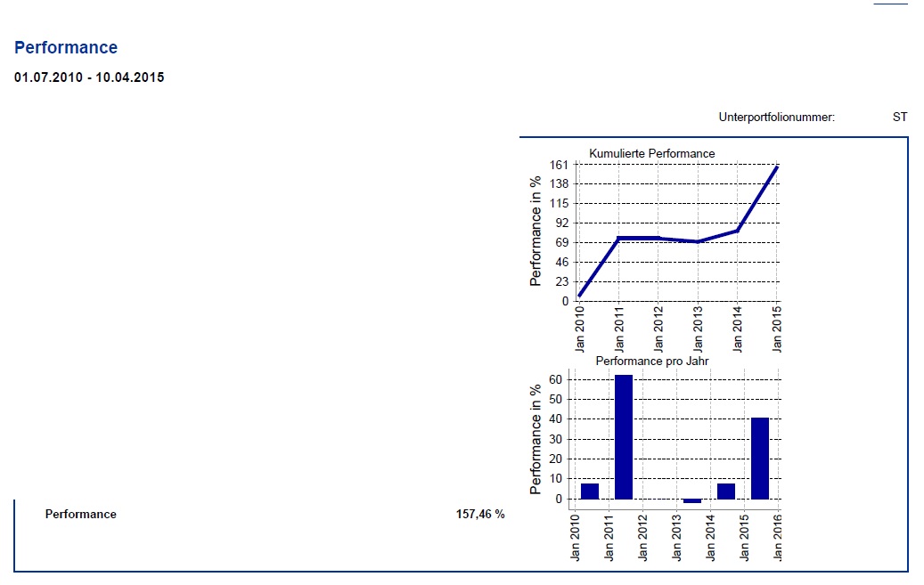The image size is (924, 585).
Task: Click the 157,46 % performance value
Action: 480,515
